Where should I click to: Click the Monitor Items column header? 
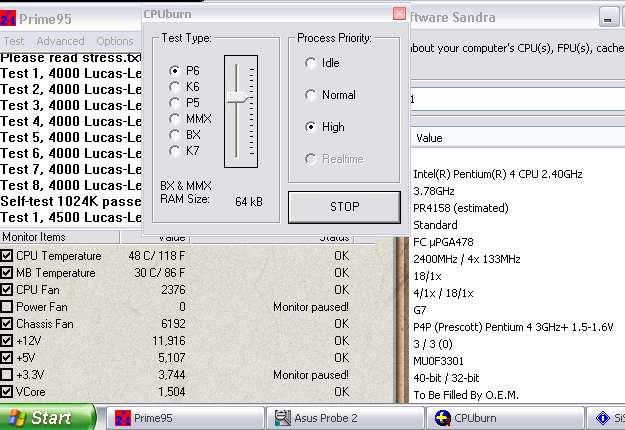tap(60, 237)
